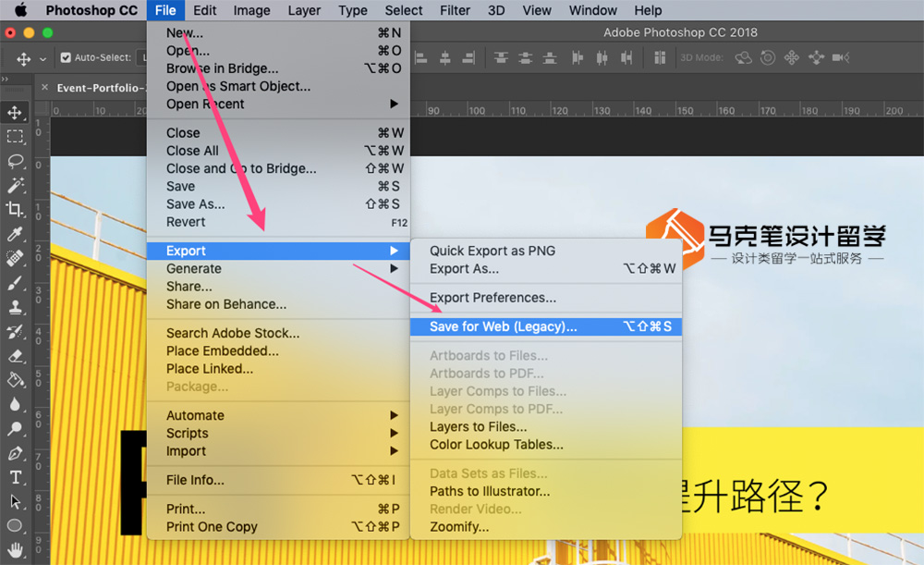924x565 pixels.
Task: Select the Eyedropper tool
Action: [15, 234]
